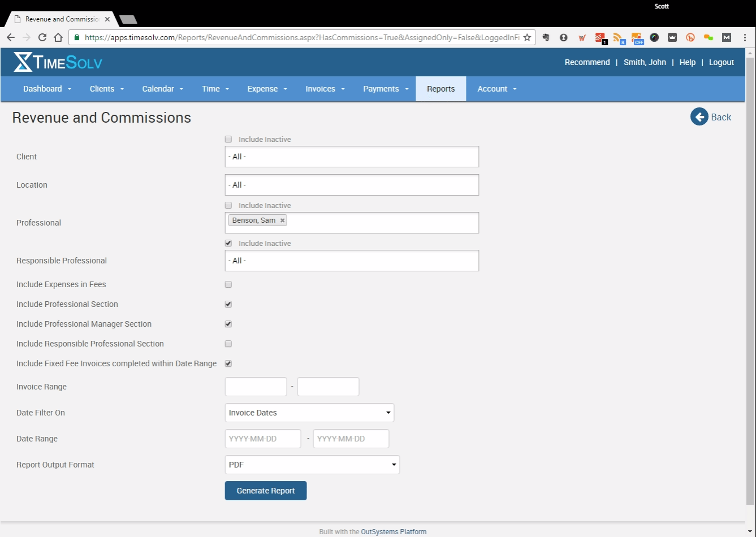Click the Logout link
The image size is (756, 537).
coord(722,62)
